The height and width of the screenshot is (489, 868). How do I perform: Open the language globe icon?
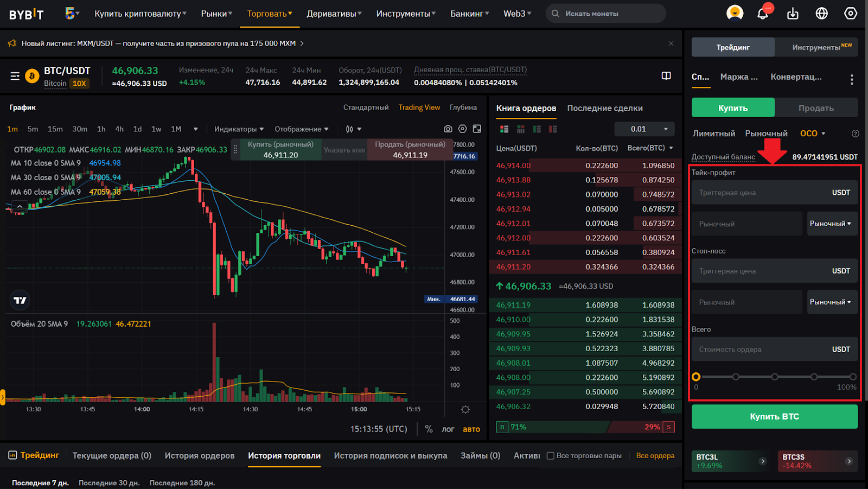click(x=821, y=13)
